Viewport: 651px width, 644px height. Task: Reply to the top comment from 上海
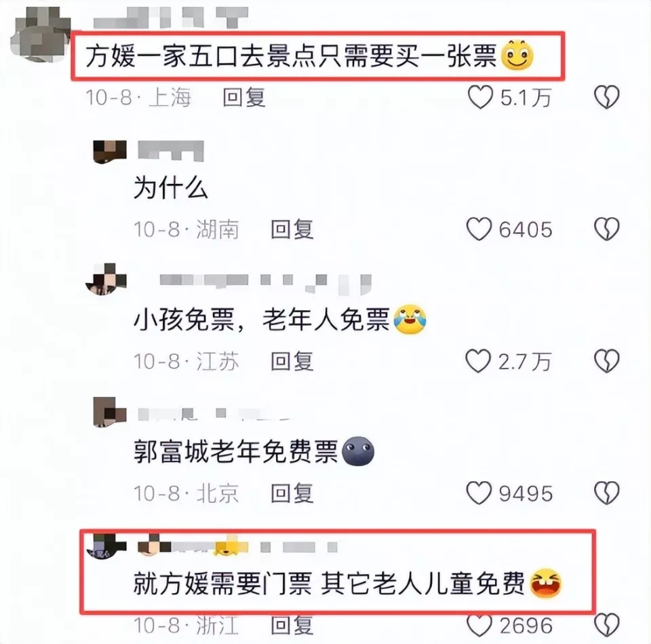click(x=243, y=98)
